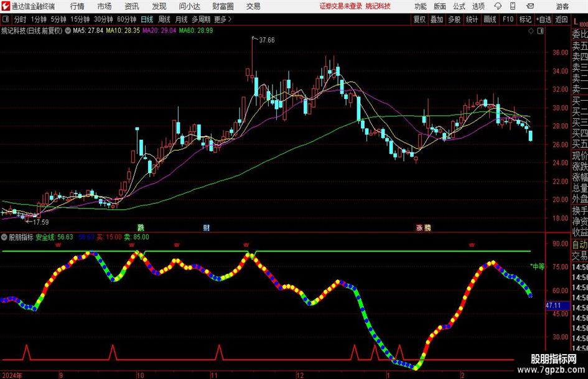Switch to the 1分钟 period
This screenshot has width=588, height=379.
38,19
